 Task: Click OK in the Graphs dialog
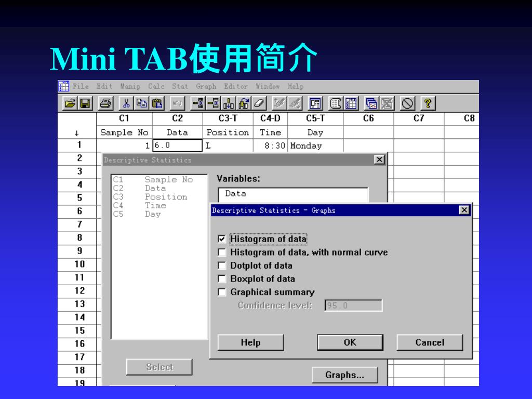coord(350,342)
